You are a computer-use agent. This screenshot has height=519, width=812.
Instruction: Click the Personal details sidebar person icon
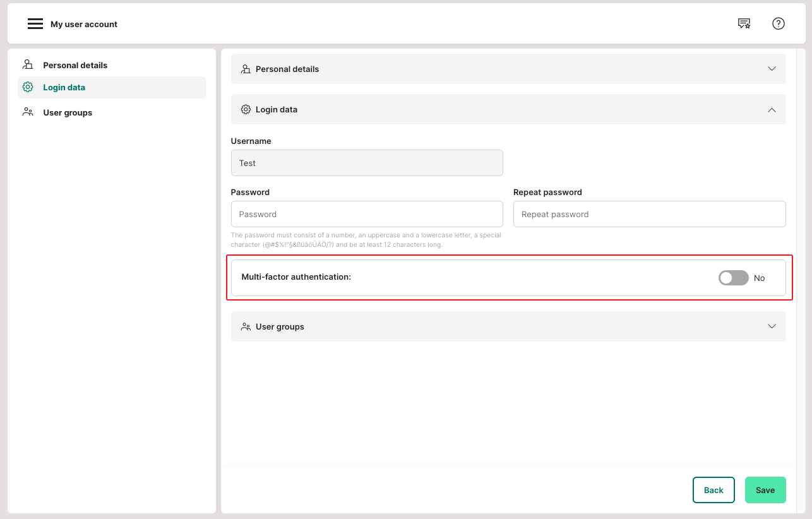click(x=28, y=65)
